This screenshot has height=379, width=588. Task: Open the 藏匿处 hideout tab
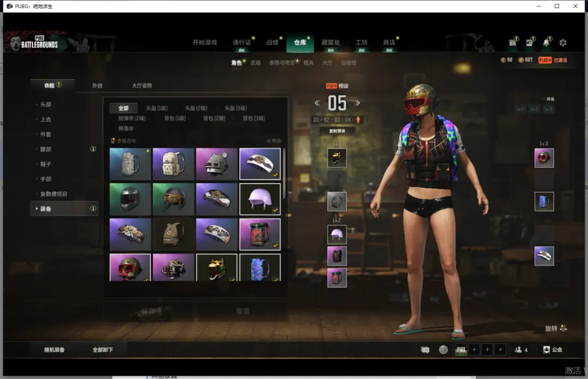pyautogui.click(x=331, y=42)
